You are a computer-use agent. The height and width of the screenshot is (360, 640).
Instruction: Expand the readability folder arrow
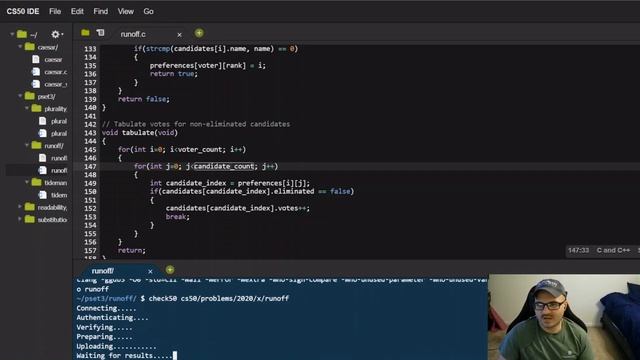tap(20, 207)
